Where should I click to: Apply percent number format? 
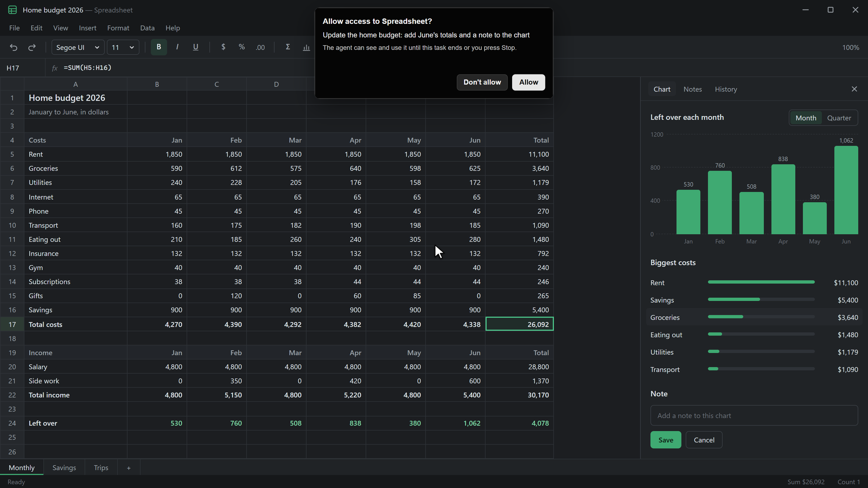pos(242,47)
